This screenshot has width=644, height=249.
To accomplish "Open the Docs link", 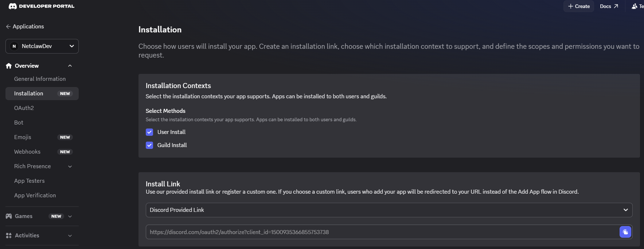I will (x=609, y=6).
